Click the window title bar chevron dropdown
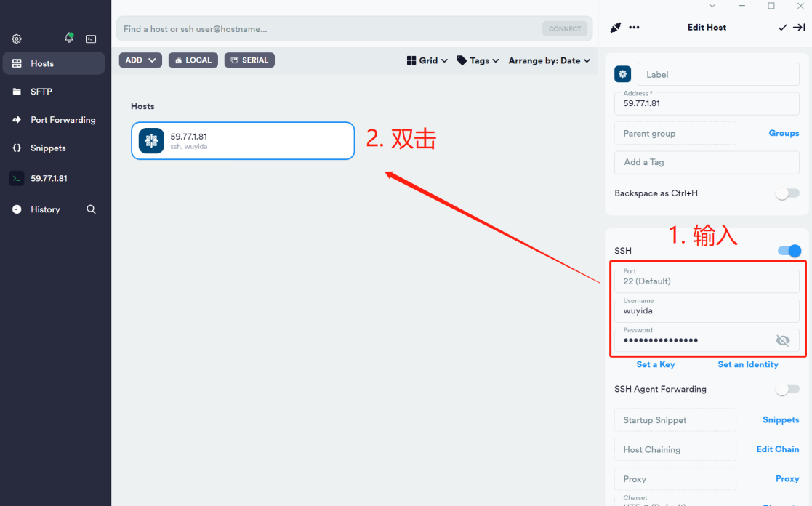This screenshot has width=812, height=506. click(712, 6)
